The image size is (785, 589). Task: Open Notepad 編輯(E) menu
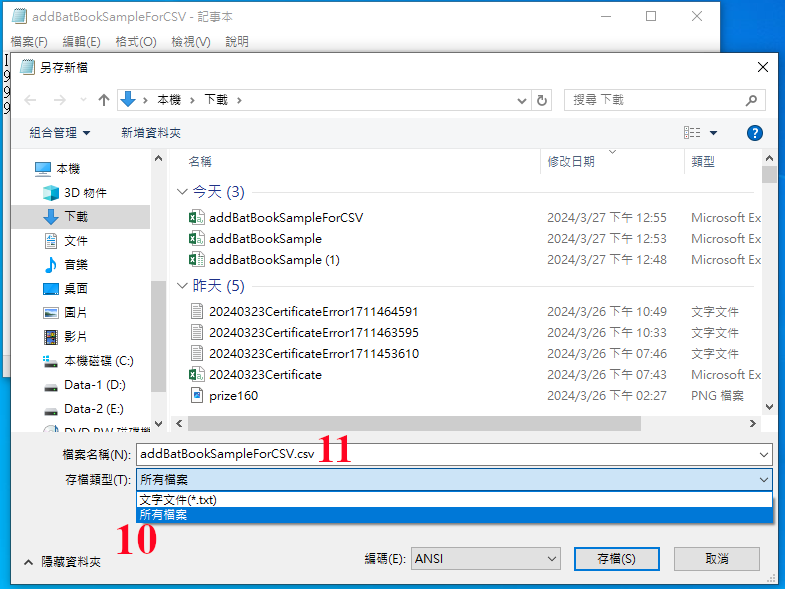(x=82, y=42)
